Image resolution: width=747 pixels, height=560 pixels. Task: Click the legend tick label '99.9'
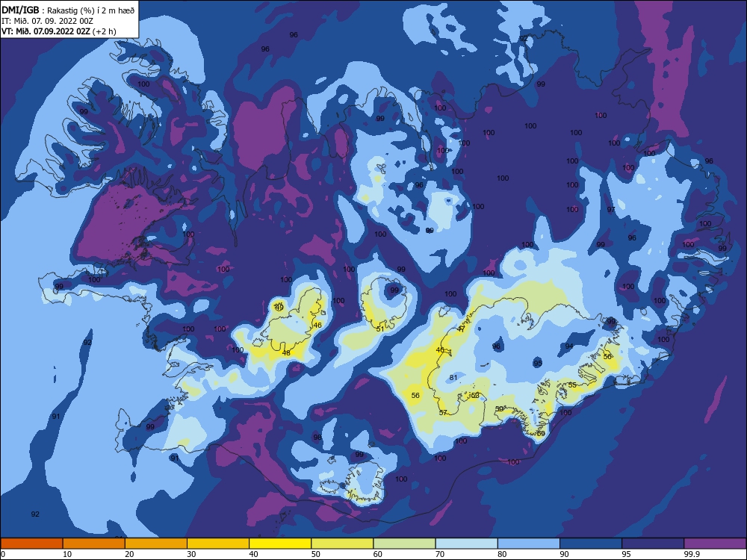[x=691, y=554]
